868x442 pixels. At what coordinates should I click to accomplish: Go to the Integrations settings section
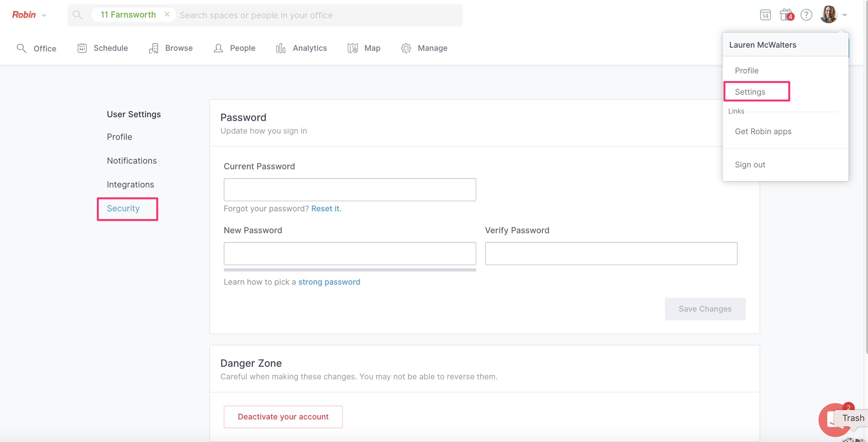point(130,184)
